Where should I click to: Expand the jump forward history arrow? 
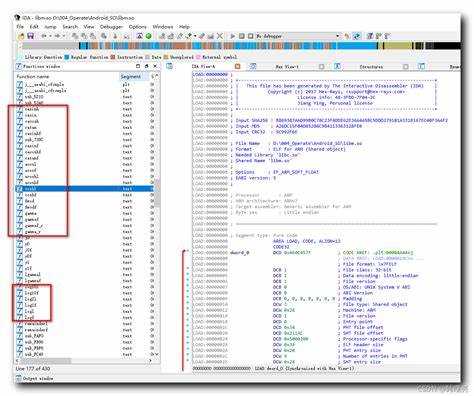(64, 36)
